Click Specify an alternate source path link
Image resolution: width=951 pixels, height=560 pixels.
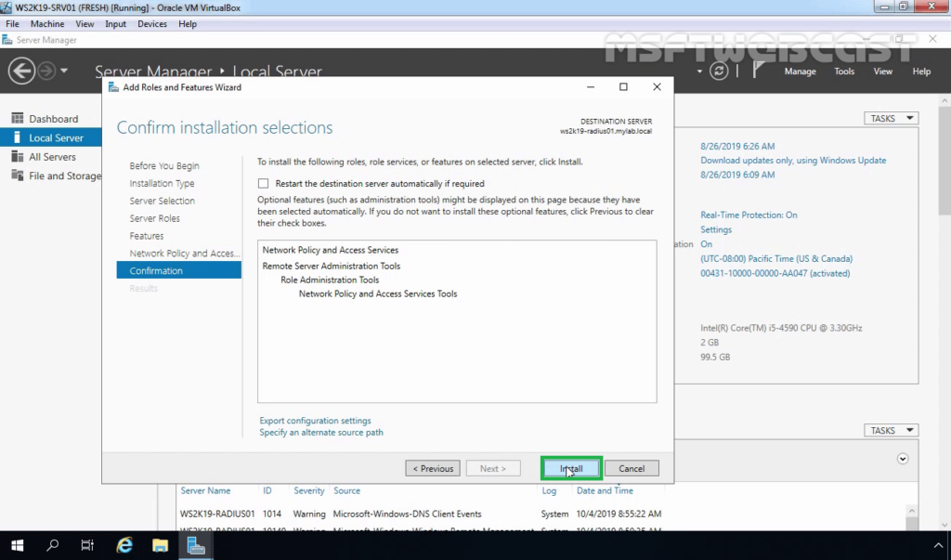coord(320,433)
